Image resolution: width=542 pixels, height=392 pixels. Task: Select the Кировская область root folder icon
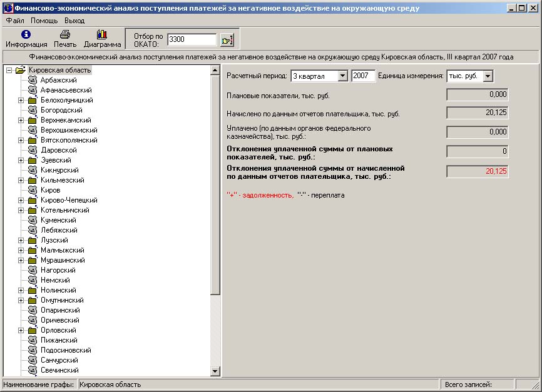[x=21, y=70]
